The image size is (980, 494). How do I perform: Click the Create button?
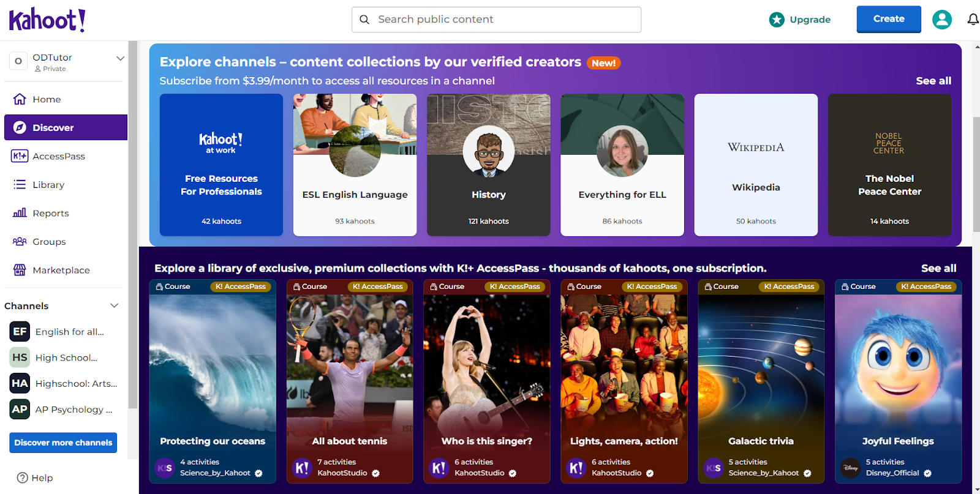click(x=889, y=19)
